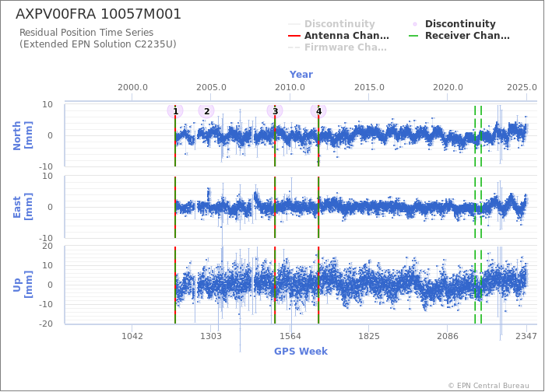Click the chart title AXPV00FRA 10057M001
The width and height of the screenshot is (545, 392).
coord(98,14)
